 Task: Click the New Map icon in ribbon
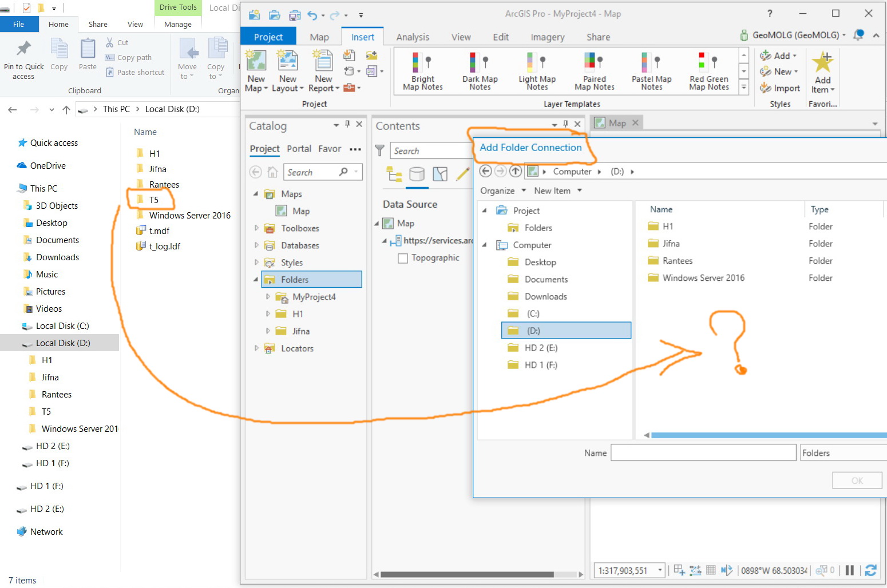256,61
